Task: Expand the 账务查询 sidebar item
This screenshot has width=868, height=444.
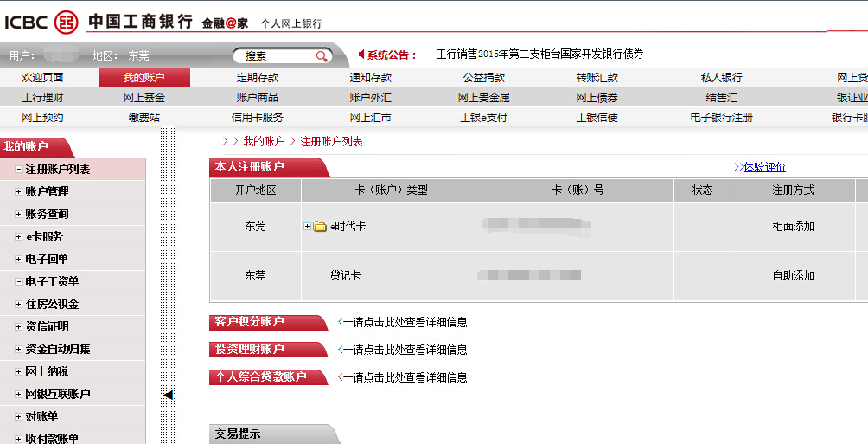Action: coord(18,214)
